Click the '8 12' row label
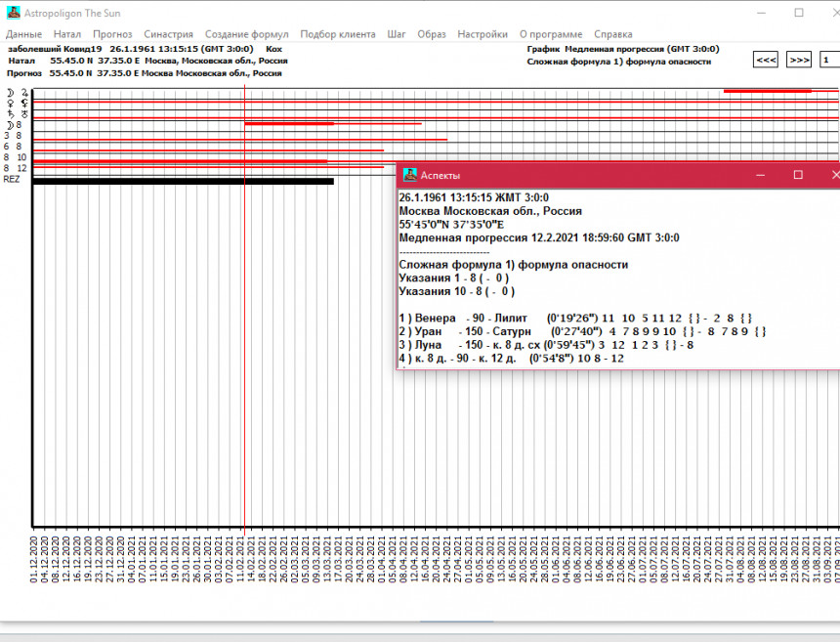Viewport: 840px width, 642px height. pos(15,168)
